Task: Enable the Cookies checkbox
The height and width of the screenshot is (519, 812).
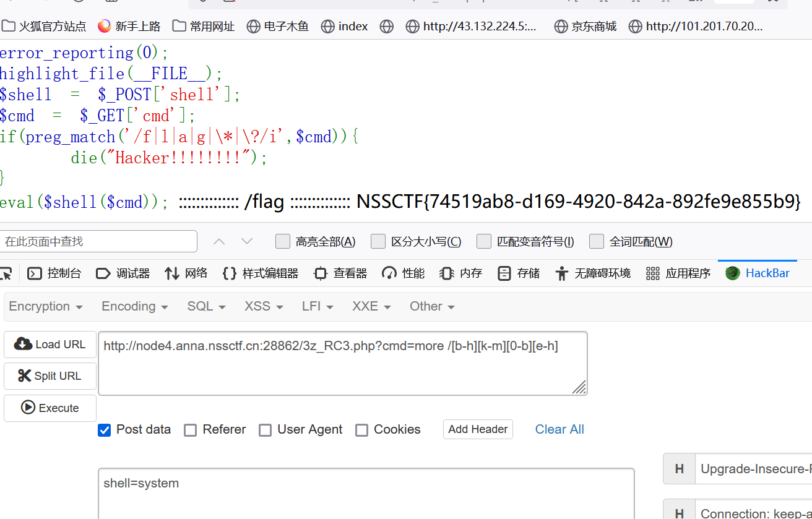Action: pos(362,430)
